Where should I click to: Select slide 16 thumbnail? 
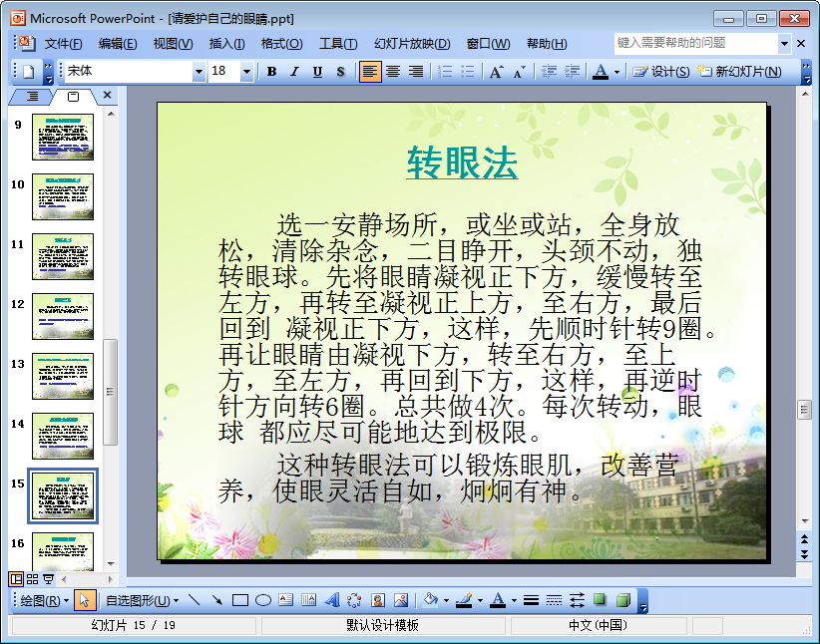click(63, 551)
